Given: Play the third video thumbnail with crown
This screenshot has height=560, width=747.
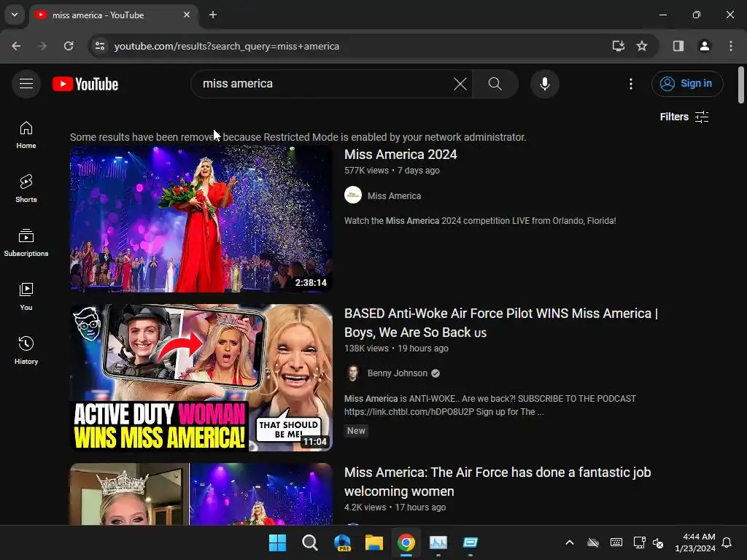Looking at the screenshot, I should 201,494.
